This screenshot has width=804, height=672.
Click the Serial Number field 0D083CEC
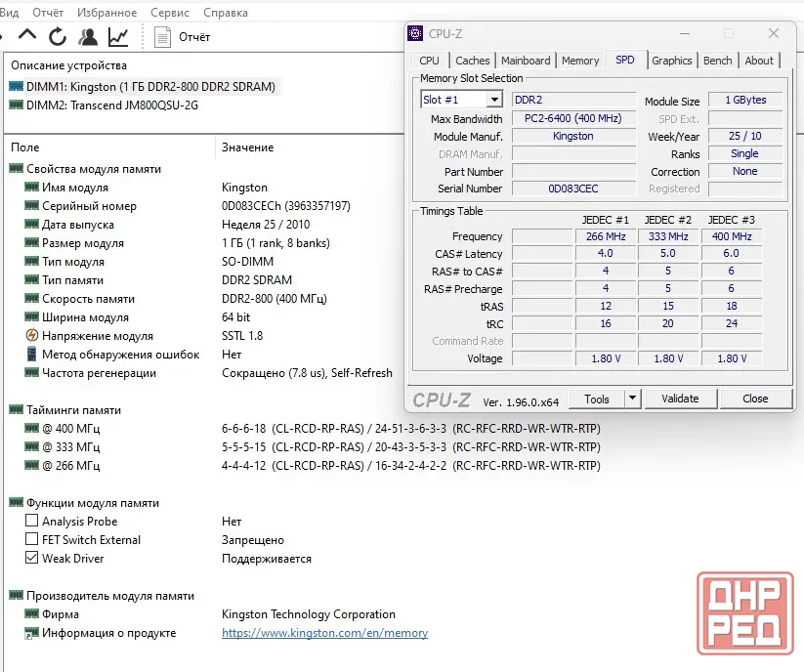(573, 189)
